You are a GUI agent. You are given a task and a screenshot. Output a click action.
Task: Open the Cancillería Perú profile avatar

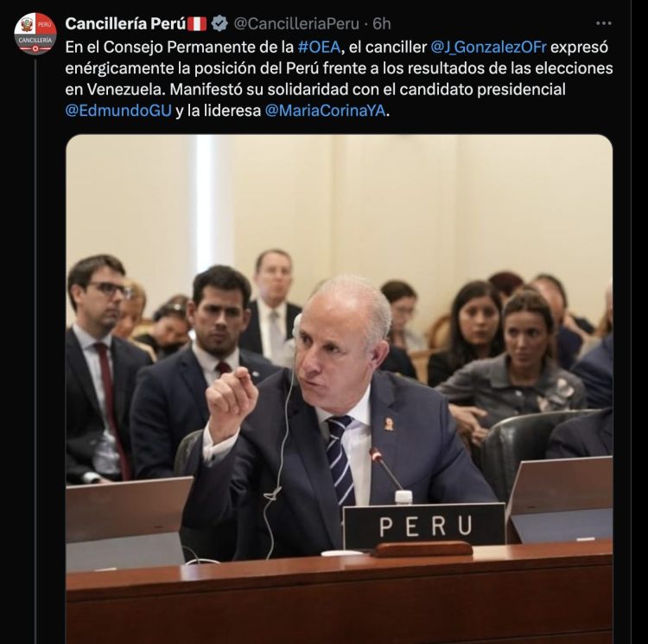(35, 34)
